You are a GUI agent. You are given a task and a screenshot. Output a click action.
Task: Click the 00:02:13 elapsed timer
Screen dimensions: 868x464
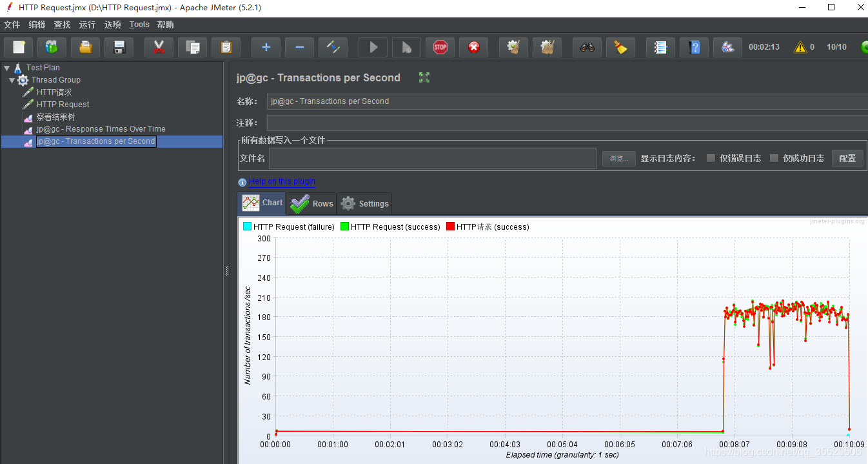pos(764,47)
